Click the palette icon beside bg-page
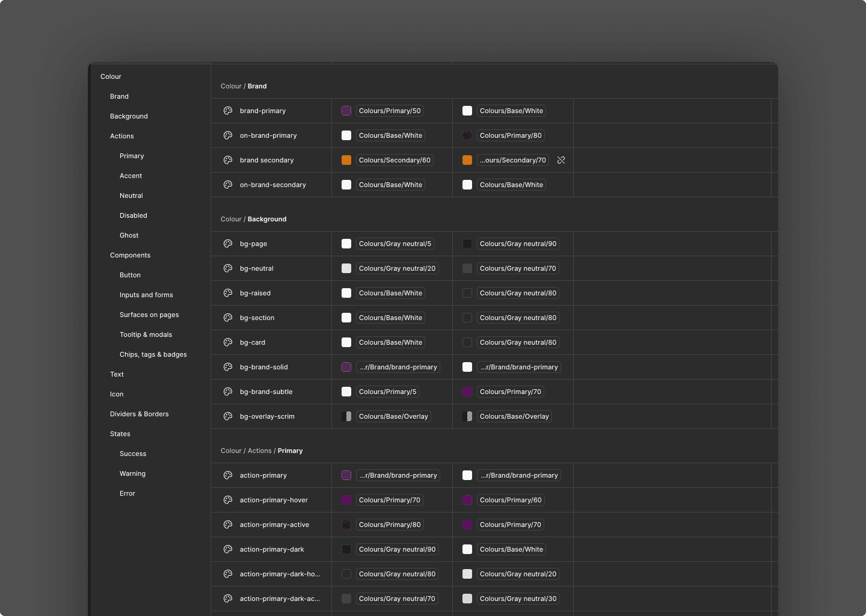 coord(228,244)
